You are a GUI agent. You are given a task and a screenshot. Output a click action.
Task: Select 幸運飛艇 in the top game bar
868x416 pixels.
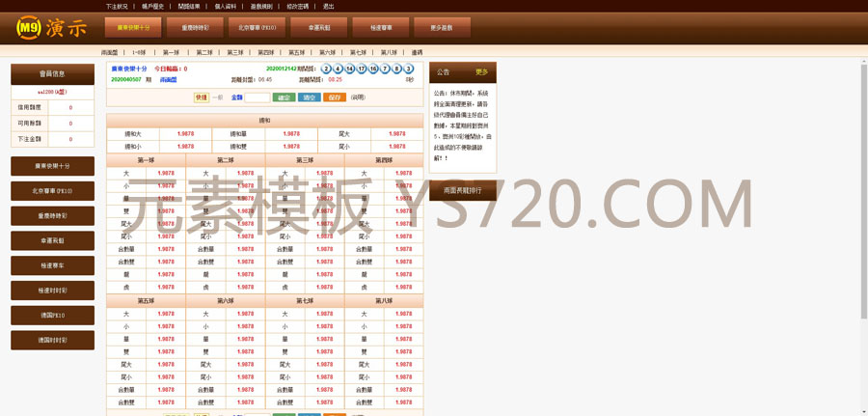tap(319, 27)
